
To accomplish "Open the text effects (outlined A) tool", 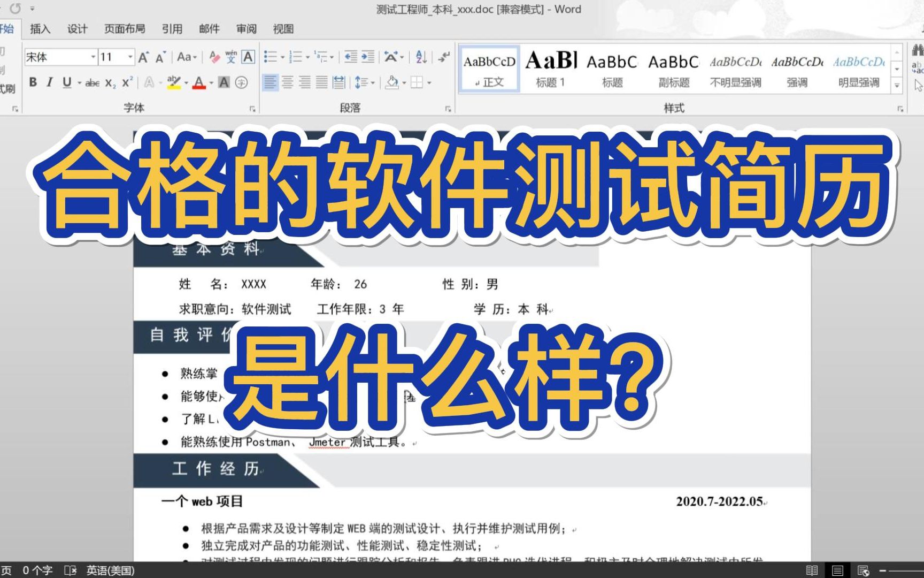I will pyautogui.click(x=149, y=82).
